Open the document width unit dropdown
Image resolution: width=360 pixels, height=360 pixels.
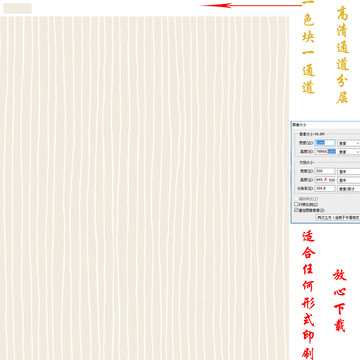[x=349, y=171]
